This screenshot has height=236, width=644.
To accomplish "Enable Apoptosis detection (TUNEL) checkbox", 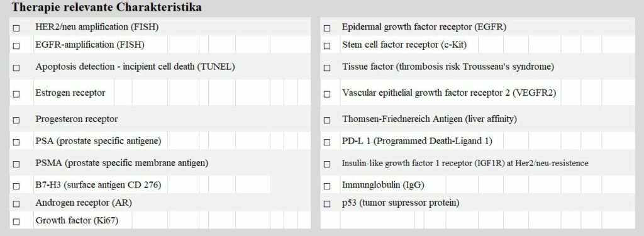I will (16, 68).
